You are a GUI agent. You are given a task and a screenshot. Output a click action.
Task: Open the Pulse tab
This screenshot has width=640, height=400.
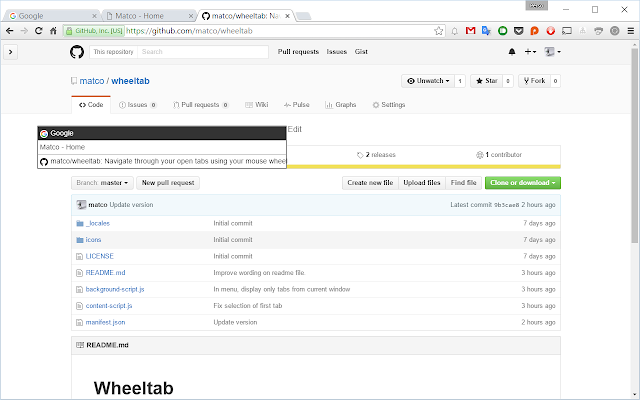(x=296, y=105)
